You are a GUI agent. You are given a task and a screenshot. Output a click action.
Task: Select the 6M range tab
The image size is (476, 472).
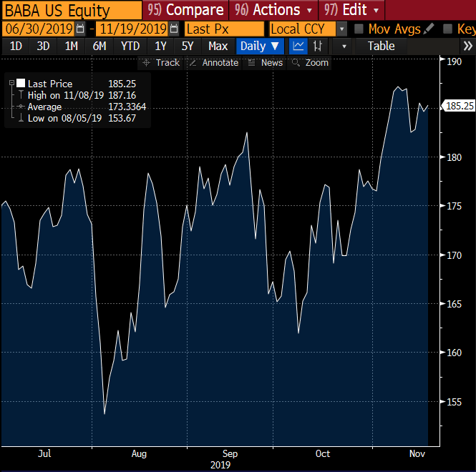[99, 46]
